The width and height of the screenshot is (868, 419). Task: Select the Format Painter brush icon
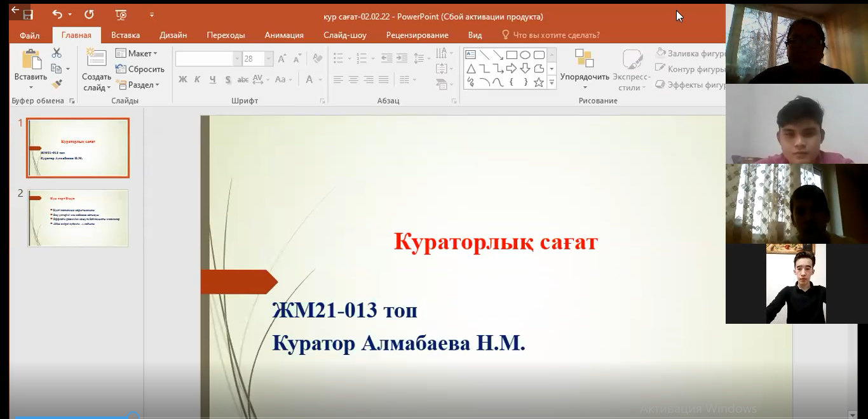57,84
